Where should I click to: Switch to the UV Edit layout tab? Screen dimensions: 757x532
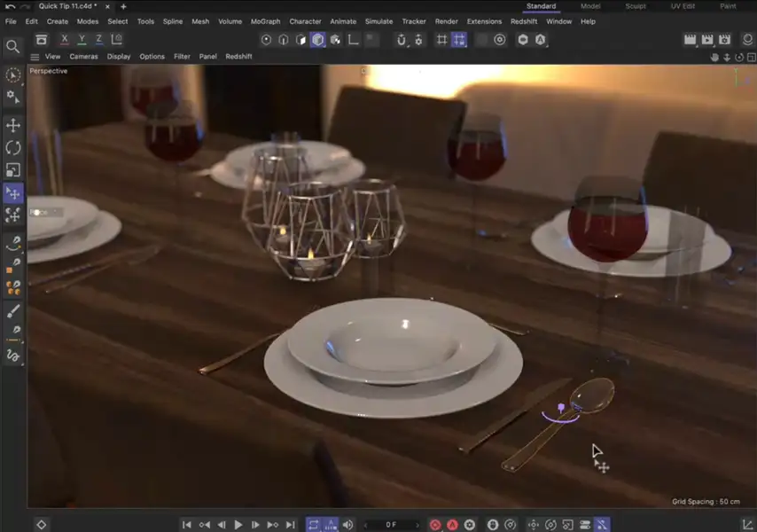coord(681,6)
